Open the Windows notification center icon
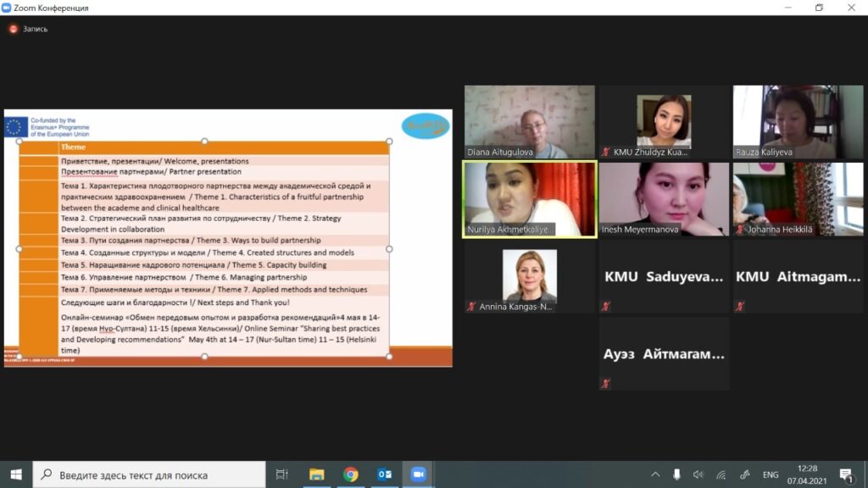The width and height of the screenshot is (868, 488). pos(845,474)
